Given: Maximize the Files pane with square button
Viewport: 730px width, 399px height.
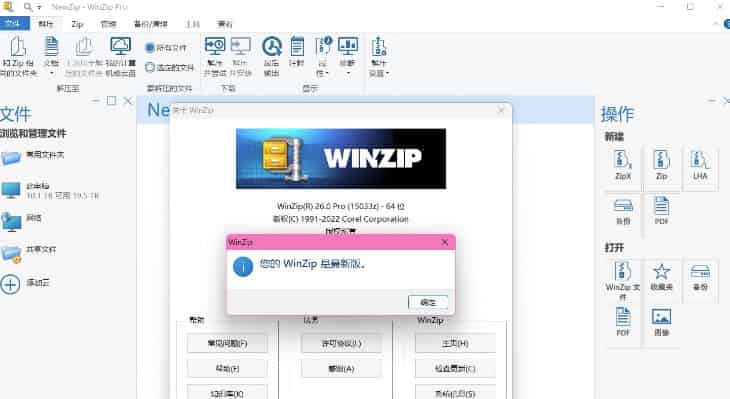Looking at the screenshot, I should (x=111, y=101).
